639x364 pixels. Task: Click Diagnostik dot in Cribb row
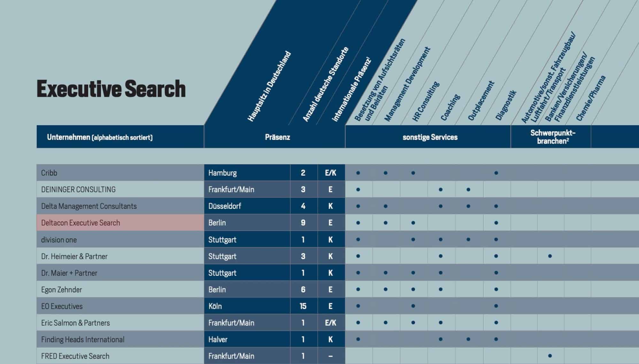[x=496, y=173]
